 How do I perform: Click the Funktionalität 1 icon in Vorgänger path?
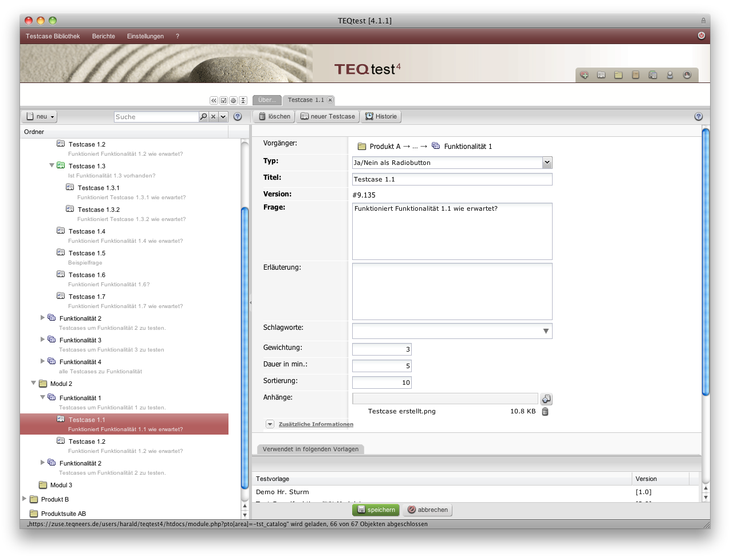point(436,146)
